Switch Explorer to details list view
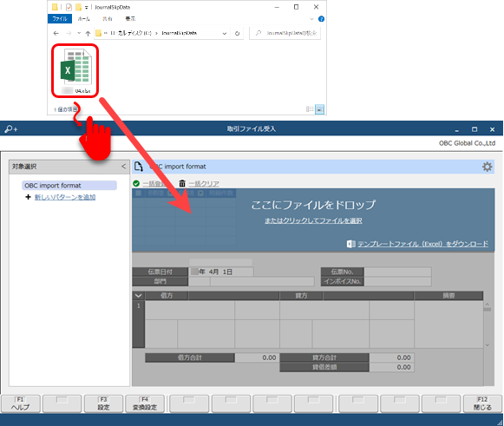This screenshot has width=504, height=426. click(310, 109)
